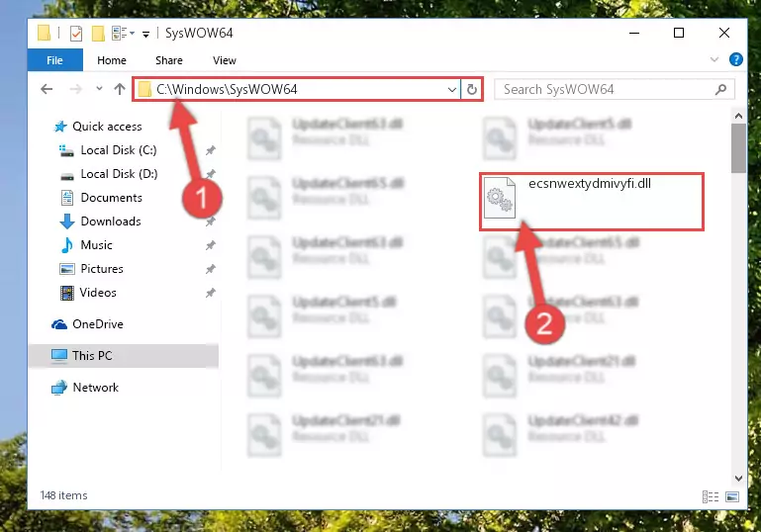761x532 pixels.
Task: Click the Properties quick access toolbar icon
Action: point(76,34)
